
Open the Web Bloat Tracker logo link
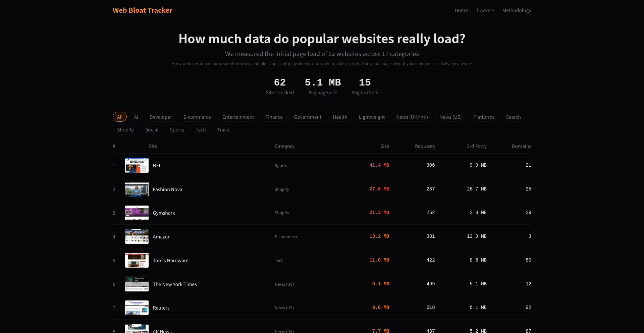pos(142,10)
